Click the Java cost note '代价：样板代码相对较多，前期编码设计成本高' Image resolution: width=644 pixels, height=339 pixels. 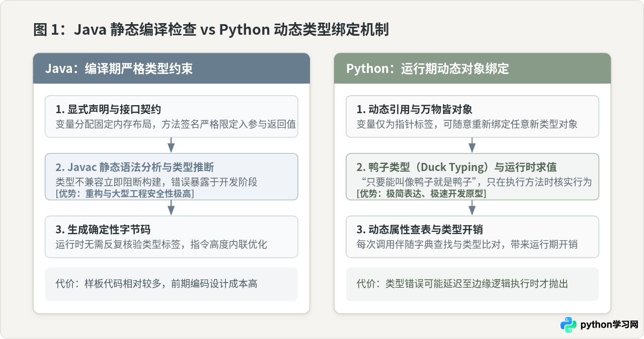pyautogui.click(x=156, y=284)
